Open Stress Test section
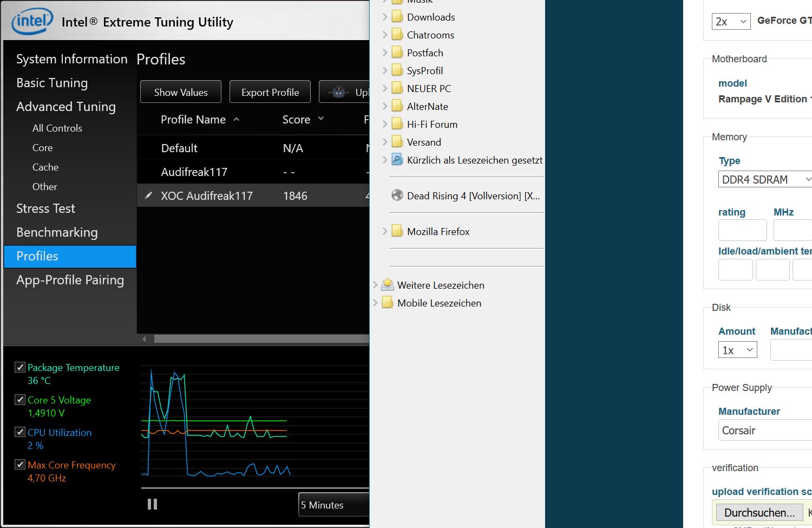This screenshot has height=528, width=812. click(45, 208)
